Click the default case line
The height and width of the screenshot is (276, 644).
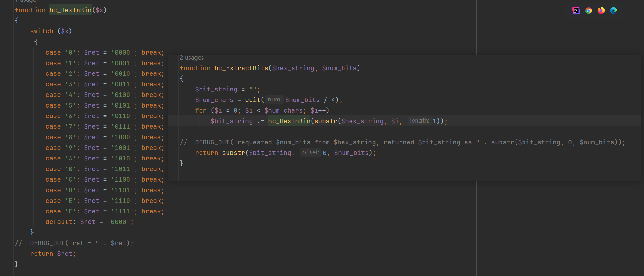89,222
